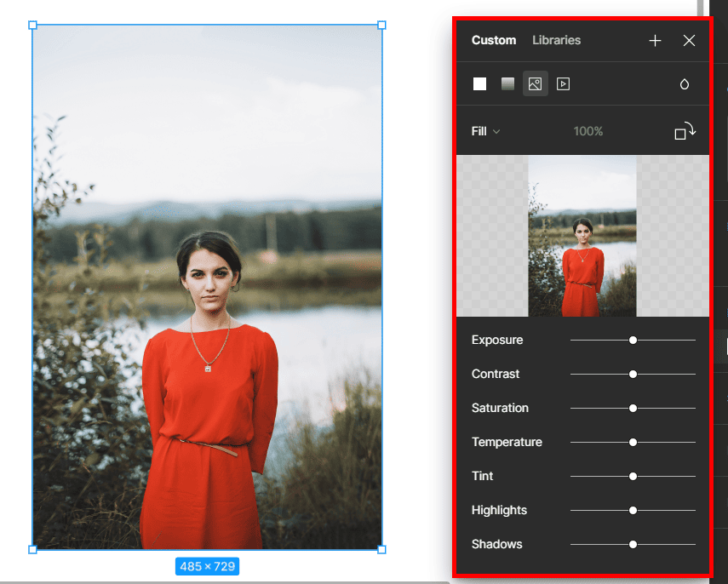Open the Libraries tab
The width and height of the screenshot is (728, 584).
click(x=556, y=40)
